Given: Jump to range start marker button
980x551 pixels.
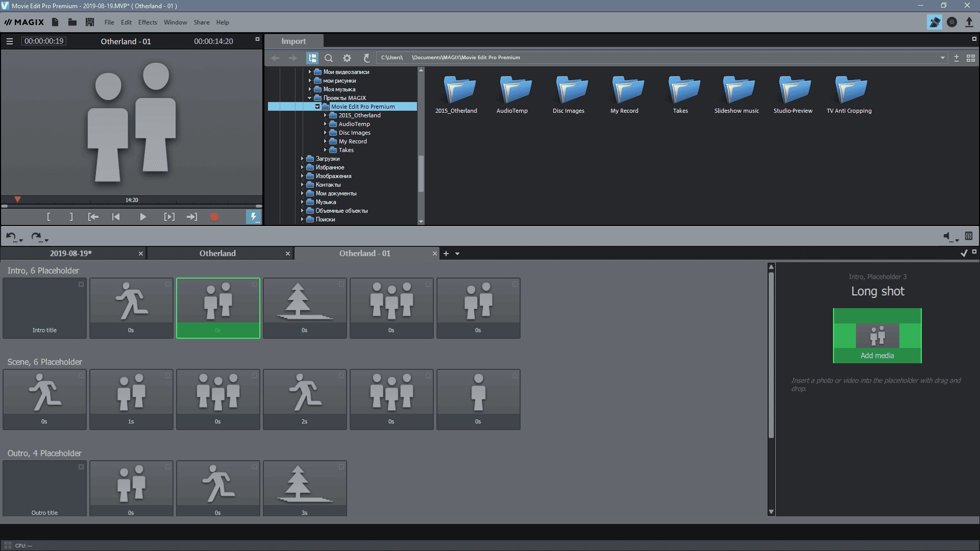Looking at the screenshot, I should (93, 217).
